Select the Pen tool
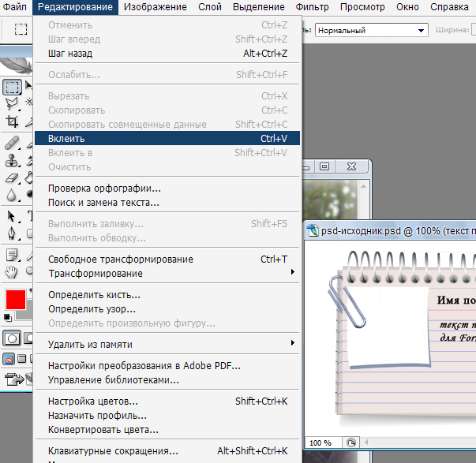Viewport: 476px width, 463px height. coord(12,233)
